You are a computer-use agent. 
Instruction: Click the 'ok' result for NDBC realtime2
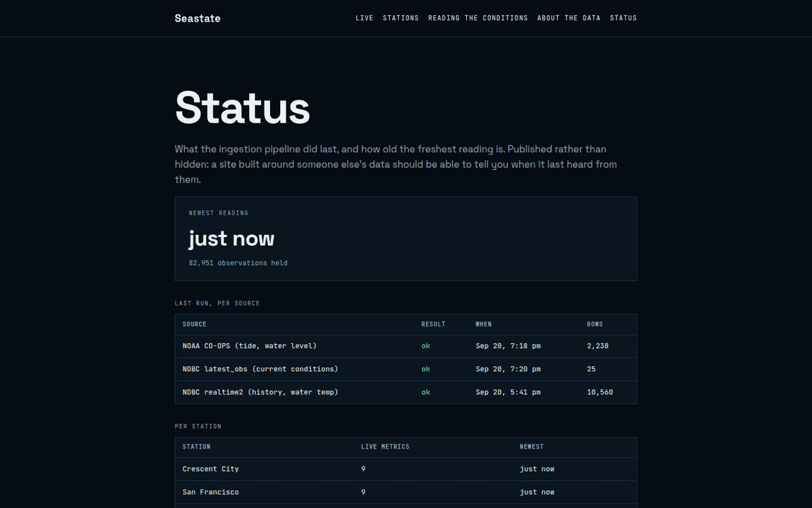pyautogui.click(x=426, y=392)
